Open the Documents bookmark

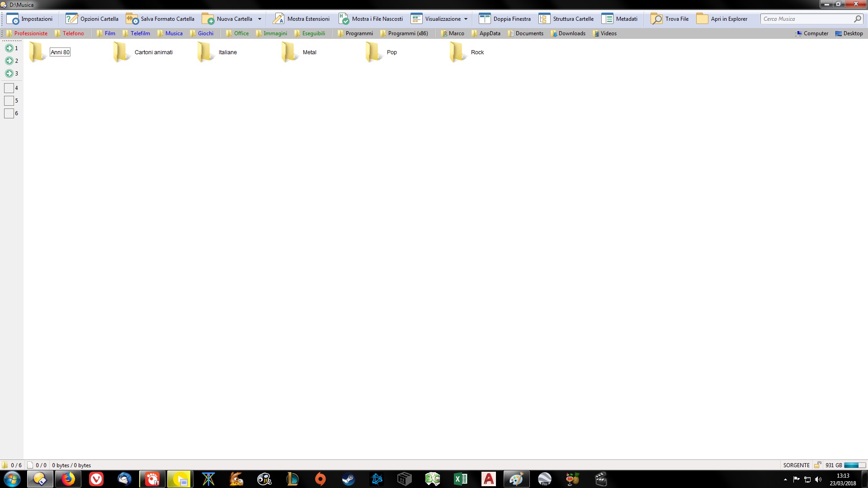point(525,33)
